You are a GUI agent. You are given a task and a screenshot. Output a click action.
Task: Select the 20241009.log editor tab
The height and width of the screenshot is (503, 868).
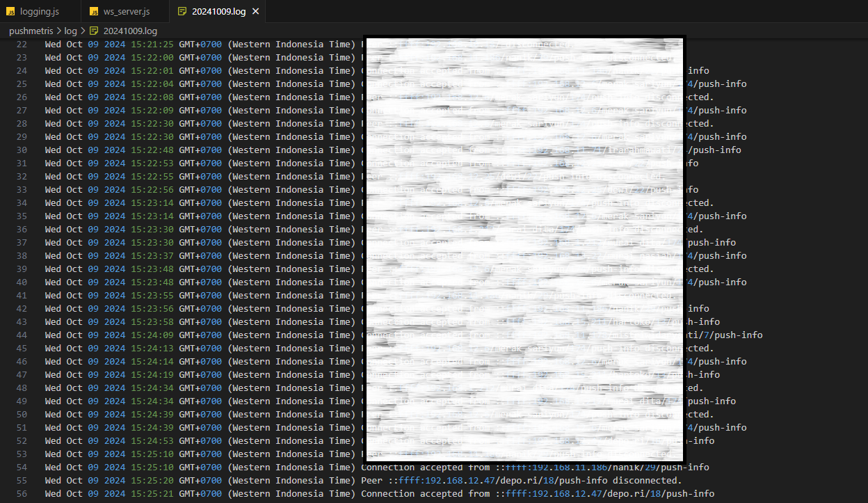[218, 11]
